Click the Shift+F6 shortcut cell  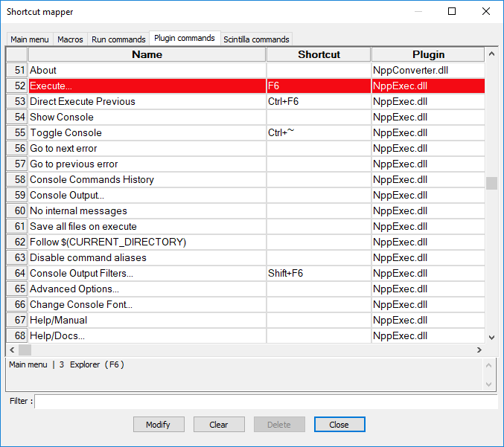point(319,273)
